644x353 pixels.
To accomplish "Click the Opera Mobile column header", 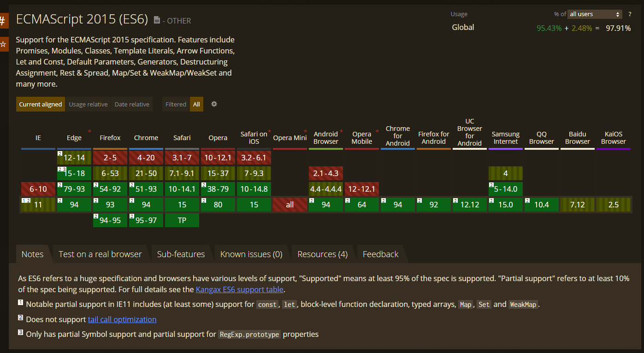I will tap(362, 138).
